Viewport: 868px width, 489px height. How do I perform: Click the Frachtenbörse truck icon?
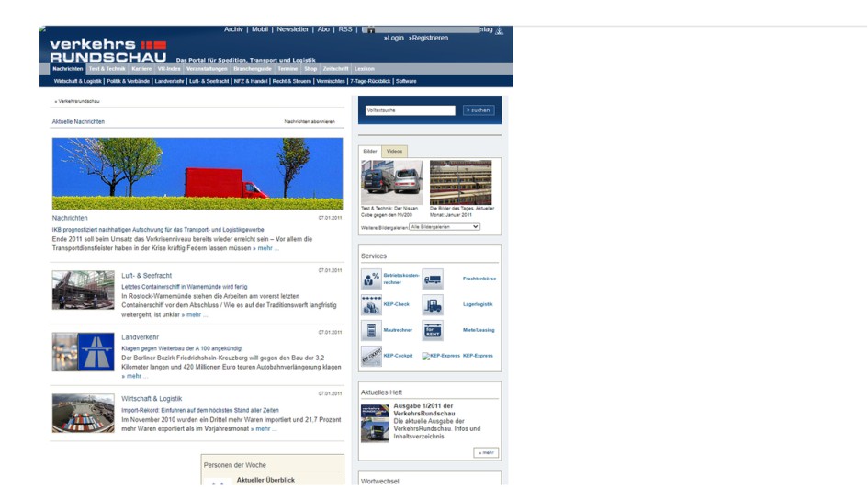pyautogui.click(x=433, y=279)
